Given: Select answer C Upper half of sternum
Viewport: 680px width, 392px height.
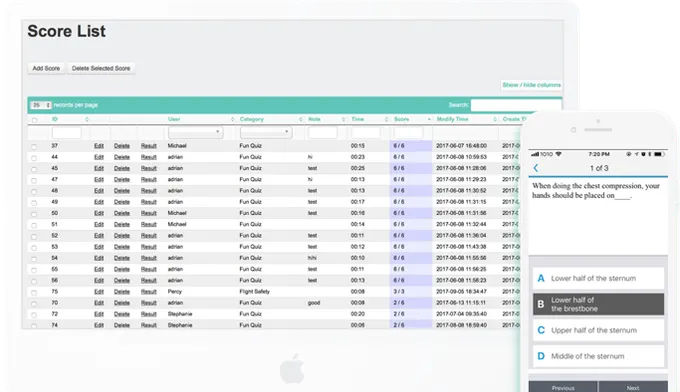Looking at the screenshot, I should point(598,330).
